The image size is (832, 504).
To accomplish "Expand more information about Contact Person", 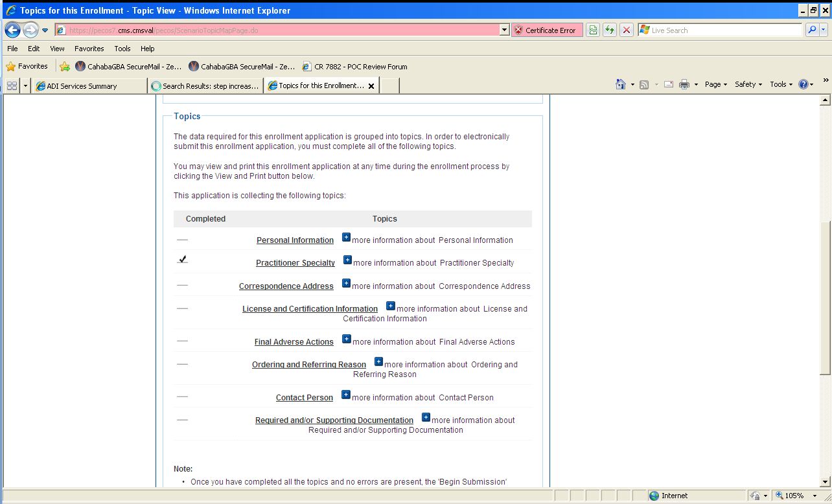I will 346,395.
